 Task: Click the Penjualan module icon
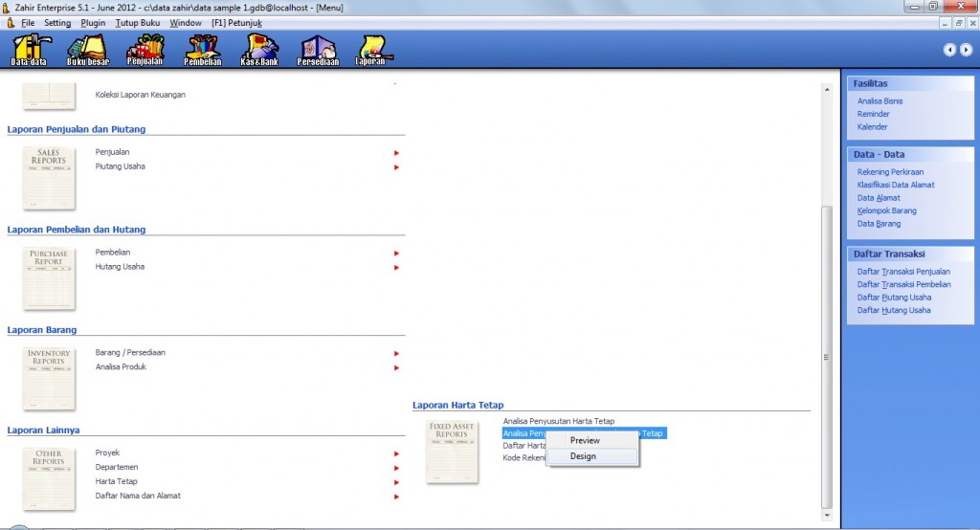(145, 50)
